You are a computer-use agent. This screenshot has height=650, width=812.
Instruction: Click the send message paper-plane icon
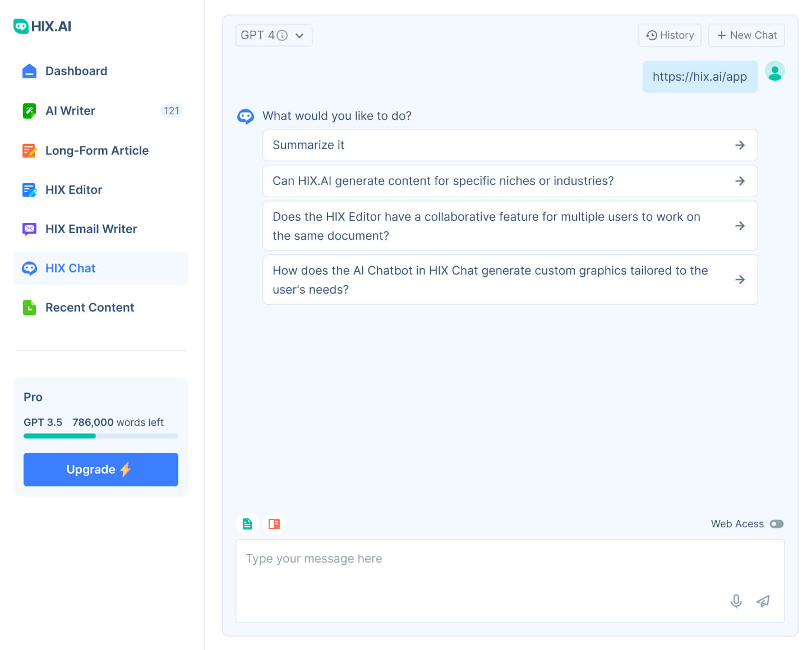763,601
